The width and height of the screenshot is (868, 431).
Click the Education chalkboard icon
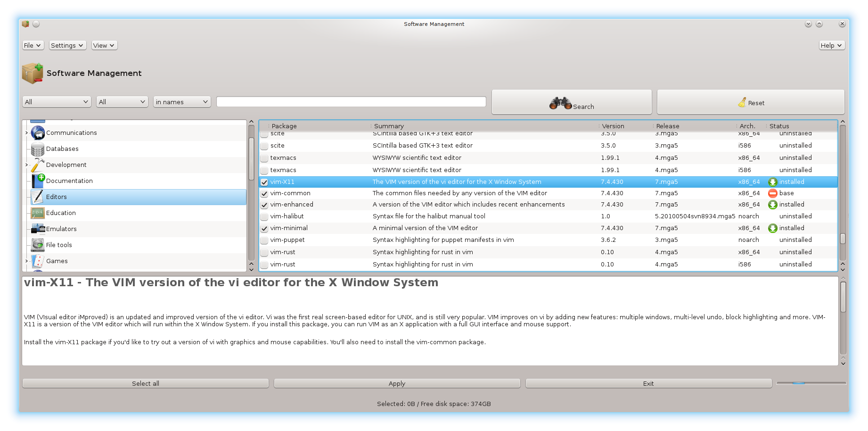[38, 213]
